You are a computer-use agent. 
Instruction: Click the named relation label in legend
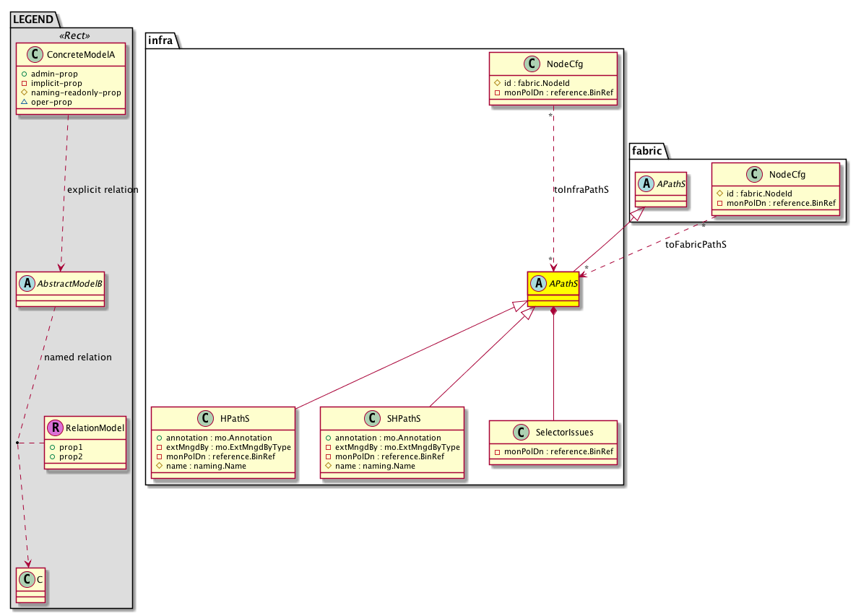(x=78, y=357)
